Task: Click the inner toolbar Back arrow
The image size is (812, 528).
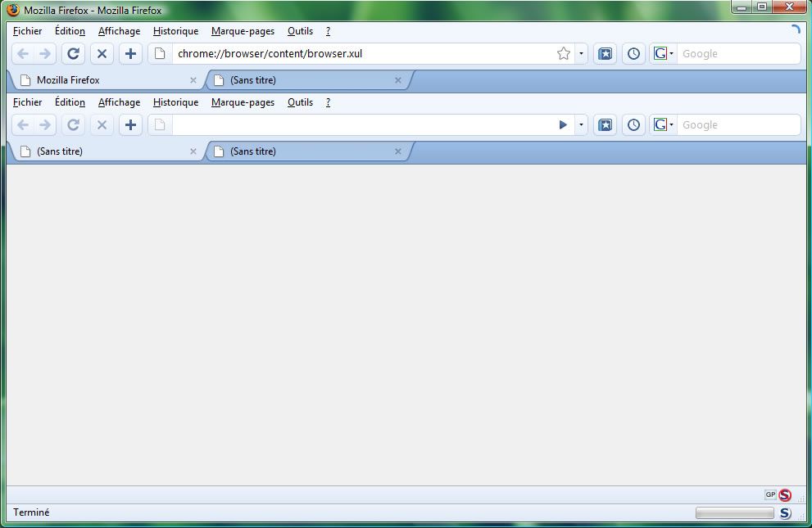Action: point(22,125)
